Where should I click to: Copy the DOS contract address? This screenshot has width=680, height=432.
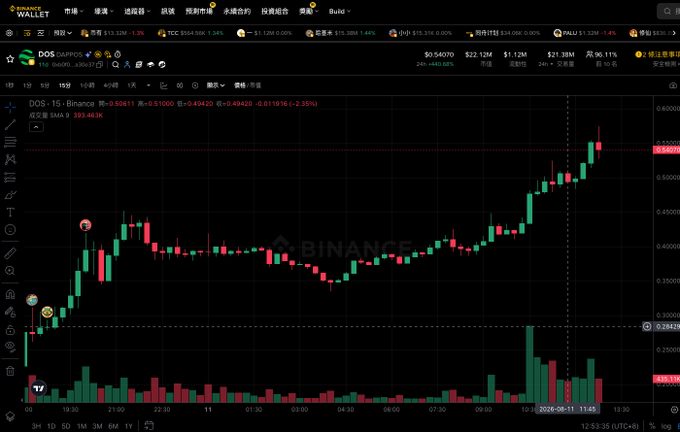(x=100, y=65)
